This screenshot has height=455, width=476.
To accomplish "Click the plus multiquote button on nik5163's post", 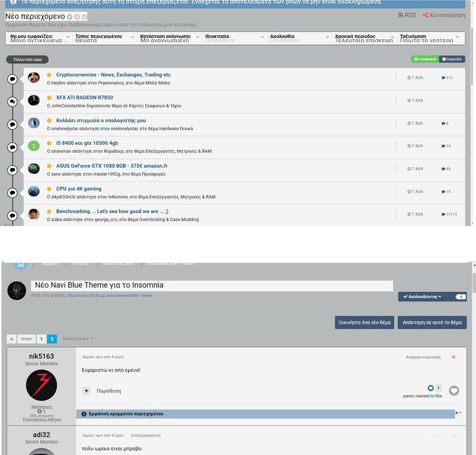I will [86, 391].
